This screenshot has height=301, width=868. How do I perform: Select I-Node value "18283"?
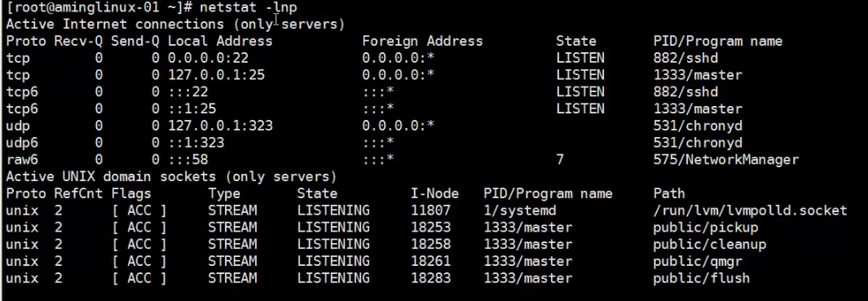430,278
